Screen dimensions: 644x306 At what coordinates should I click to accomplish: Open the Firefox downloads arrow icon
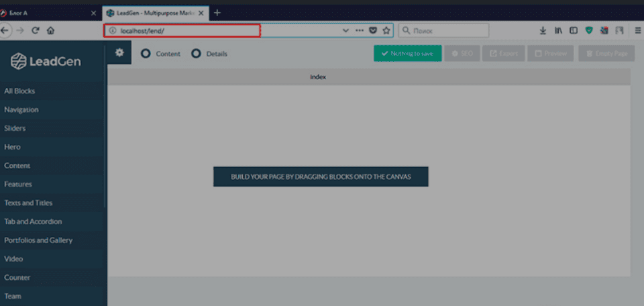click(x=543, y=30)
